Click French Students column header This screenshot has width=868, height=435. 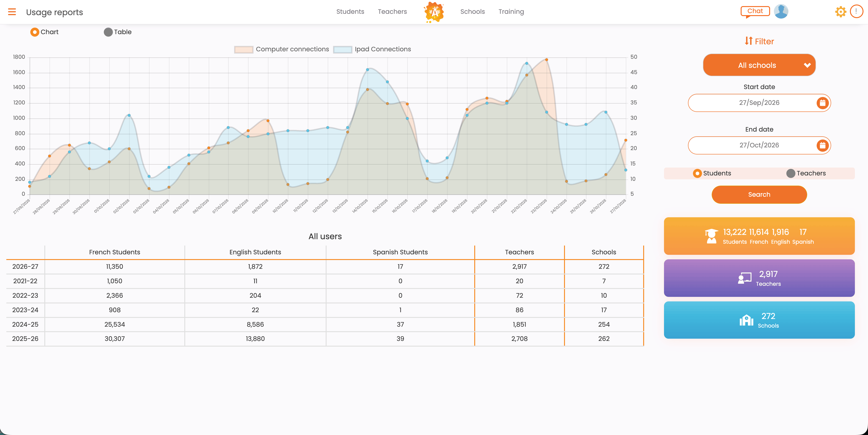[x=115, y=252]
